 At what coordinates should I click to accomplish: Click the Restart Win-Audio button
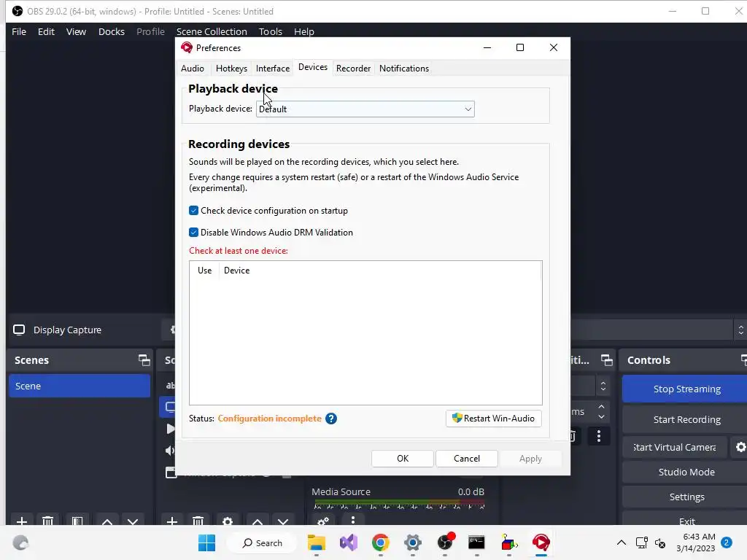click(494, 418)
